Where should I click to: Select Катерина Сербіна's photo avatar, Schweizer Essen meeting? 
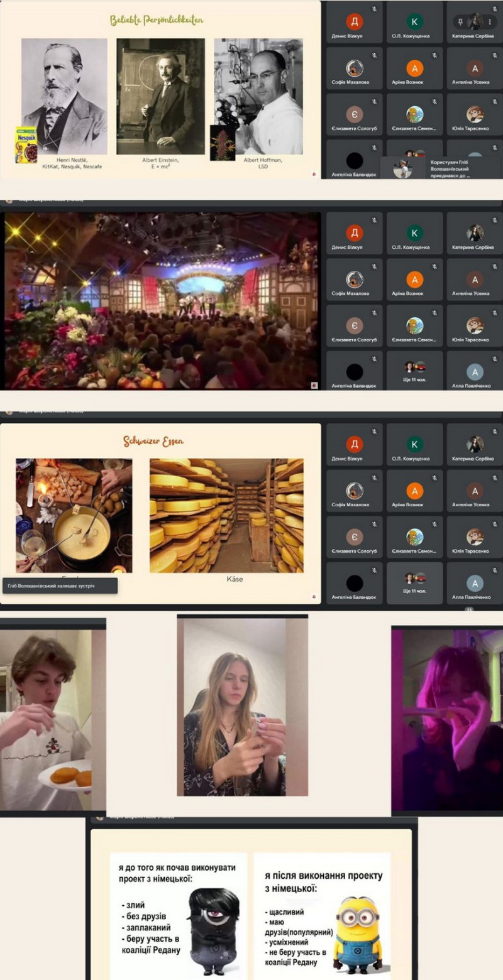click(x=475, y=444)
